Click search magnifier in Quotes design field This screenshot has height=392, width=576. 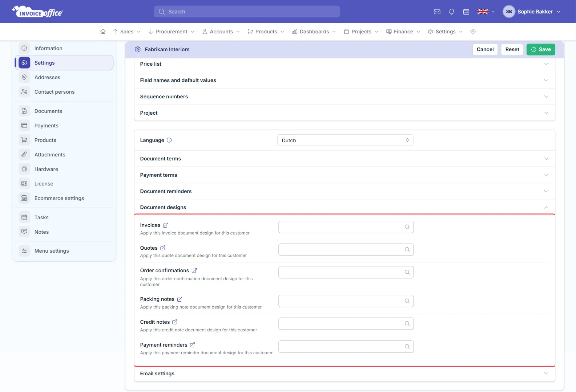407,250
